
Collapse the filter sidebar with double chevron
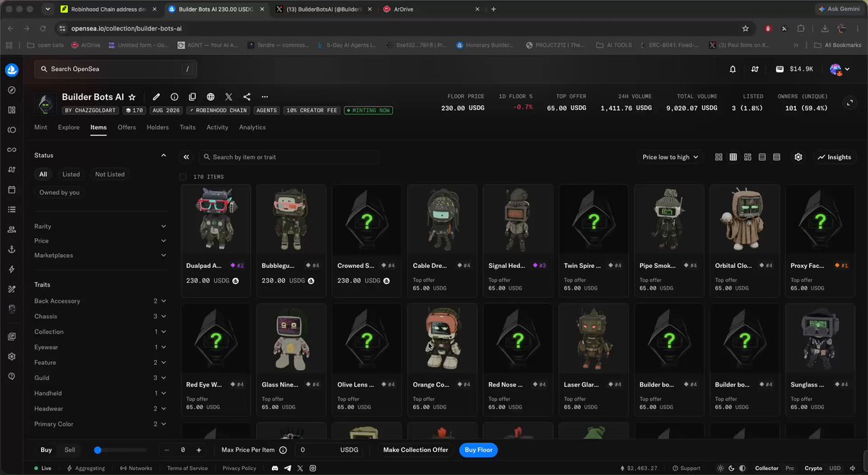[x=187, y=157]
